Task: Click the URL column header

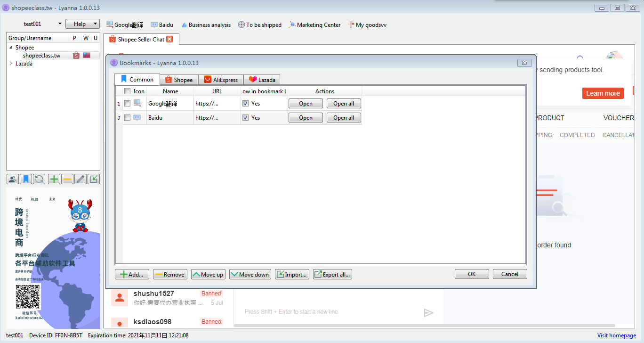Action: [217, 91]
